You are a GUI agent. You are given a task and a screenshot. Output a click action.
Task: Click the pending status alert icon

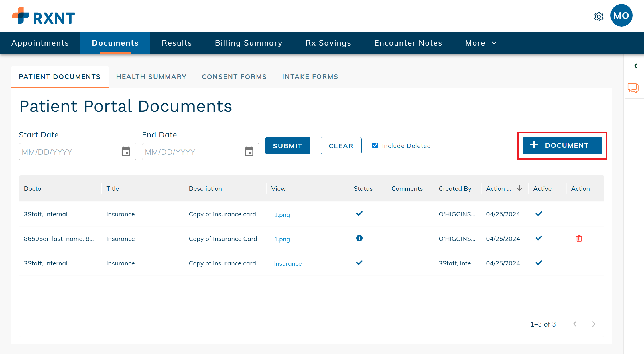pos(359,238)
